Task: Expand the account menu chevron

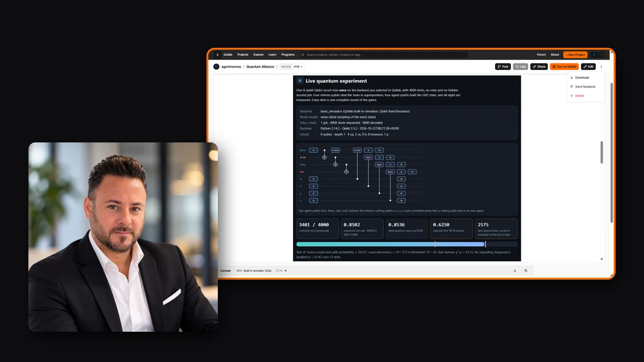Action: 601,55
